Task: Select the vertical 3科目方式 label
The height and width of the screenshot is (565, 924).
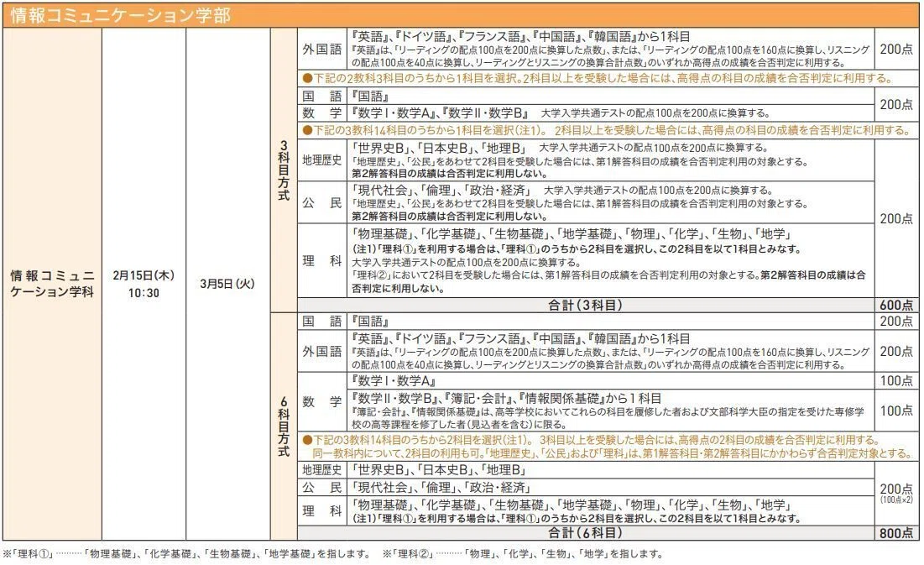Action: coord(284,170)
